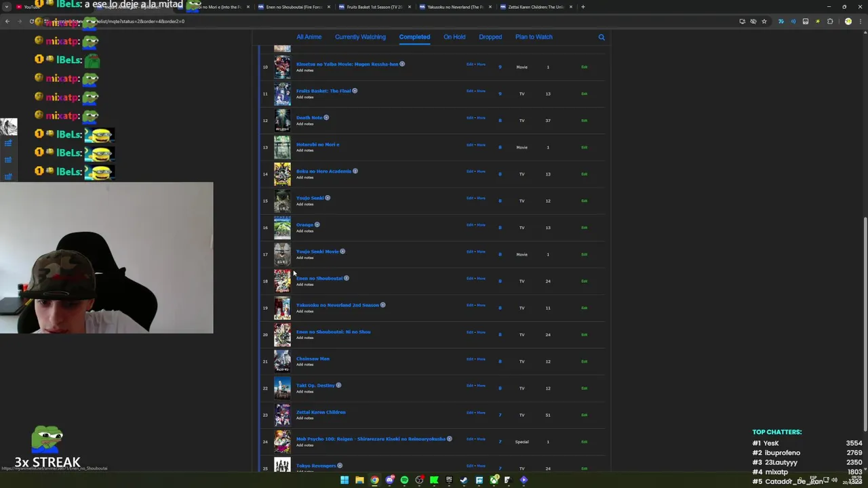Click info icon next to Enen no Shouboutai
The image size is (868, 488).
347,278
